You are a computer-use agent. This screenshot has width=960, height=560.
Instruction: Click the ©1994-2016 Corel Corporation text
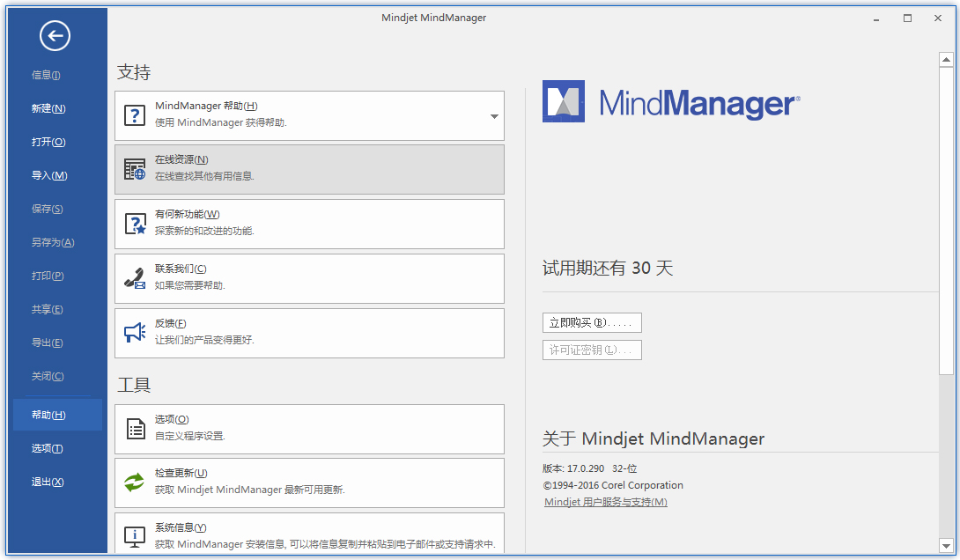click(613, 485)
